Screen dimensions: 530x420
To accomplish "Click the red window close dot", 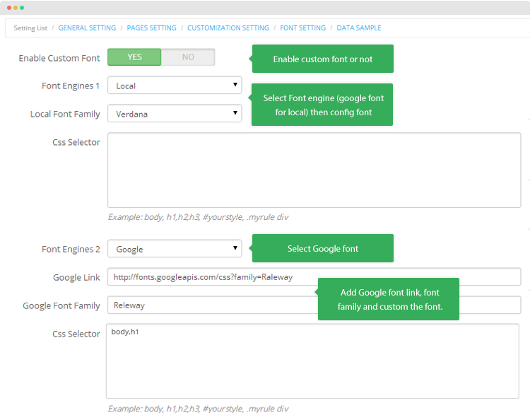I will pyautogui.click(x=9, y=8).
